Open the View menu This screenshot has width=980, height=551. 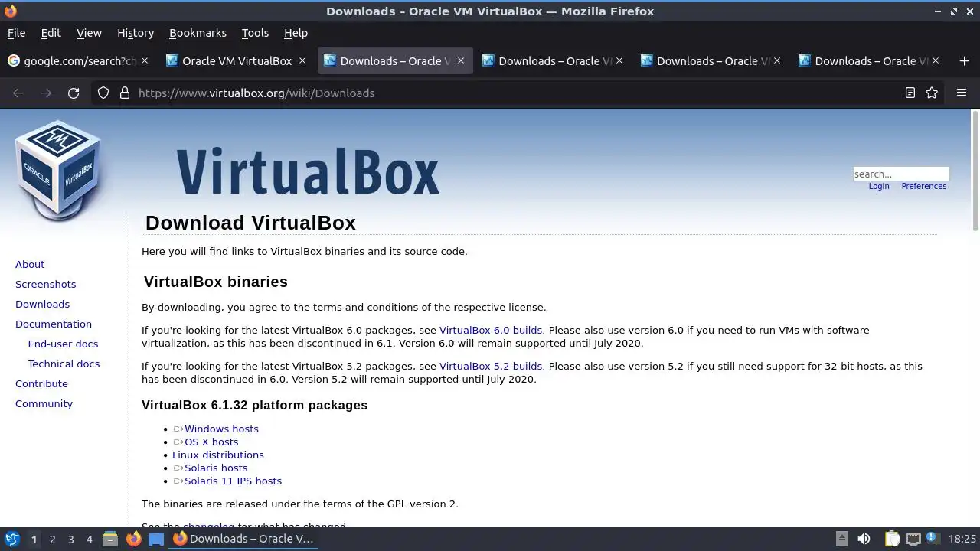point(89,33)
